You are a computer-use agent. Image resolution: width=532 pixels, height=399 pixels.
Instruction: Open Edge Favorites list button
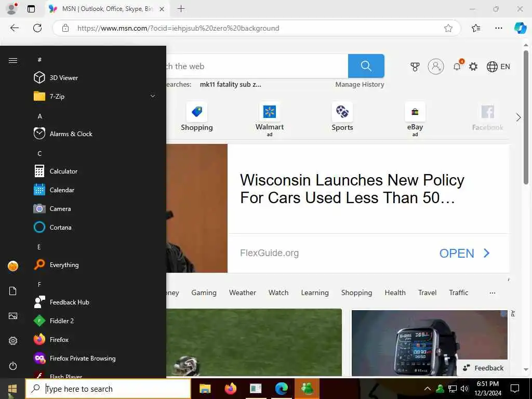click(x=476, y=28)
